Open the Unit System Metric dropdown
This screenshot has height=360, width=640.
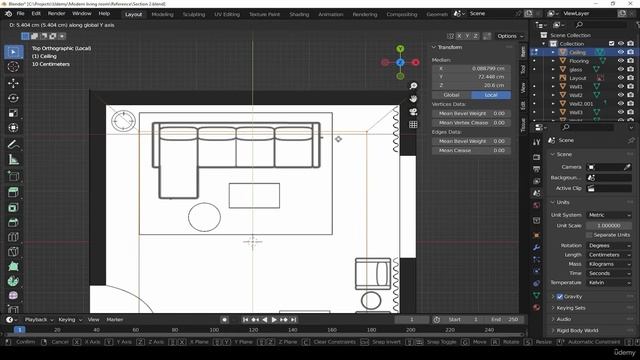point(609,215)
